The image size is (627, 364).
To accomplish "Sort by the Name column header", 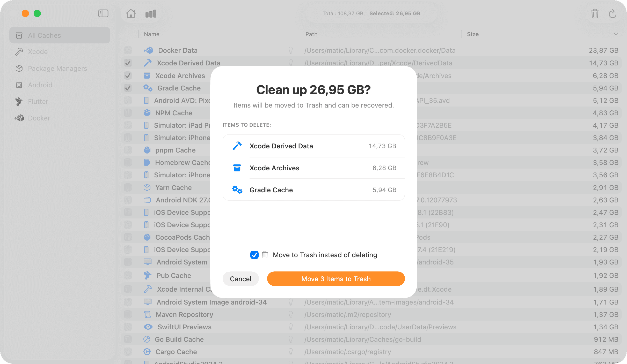I will pos(152,34).
